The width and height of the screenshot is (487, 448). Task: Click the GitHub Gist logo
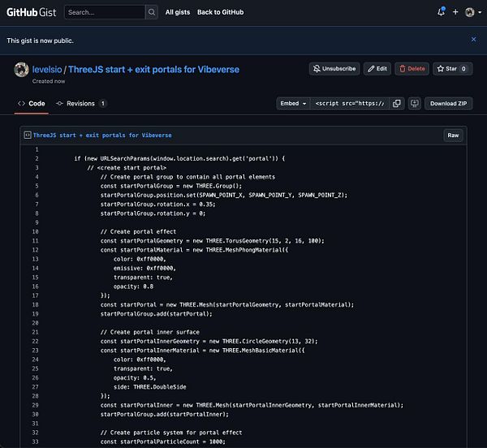pos(31,12)
